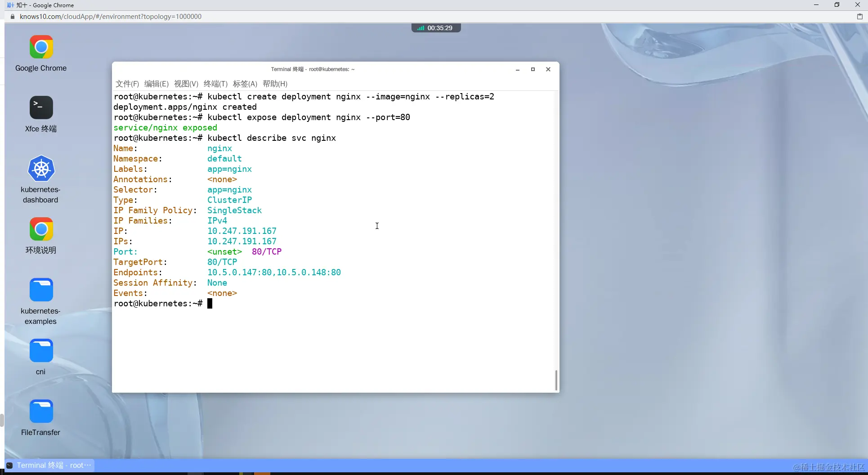The height and width of the screenshot is (475, 868).
Task: Click the 'deployment.apps/nginx created' output line
Action: (x=185, y=107)
